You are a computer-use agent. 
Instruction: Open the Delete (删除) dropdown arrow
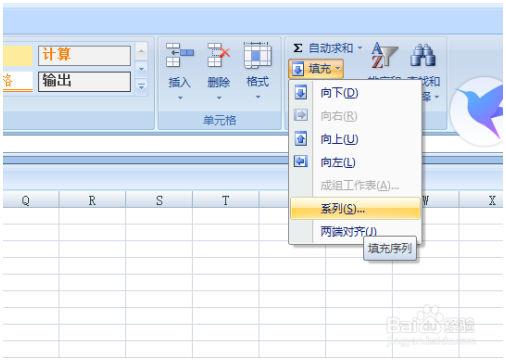pyautogui.click(x=219, y=98)
